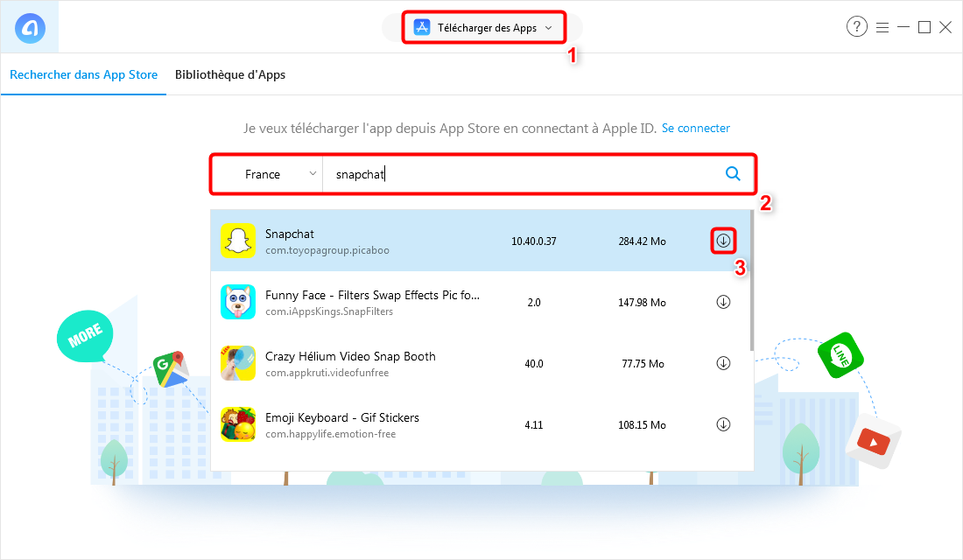Click bundle ID com.toyopagroup.picaboo
963x560 pixels.
[x=327, y=250]
